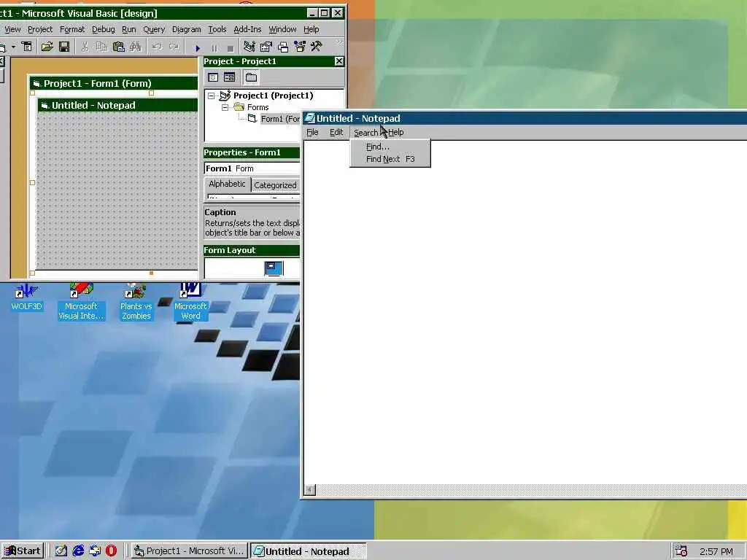Select Microsoft Visual InterDev desktop shortcut

click(81, 302)
